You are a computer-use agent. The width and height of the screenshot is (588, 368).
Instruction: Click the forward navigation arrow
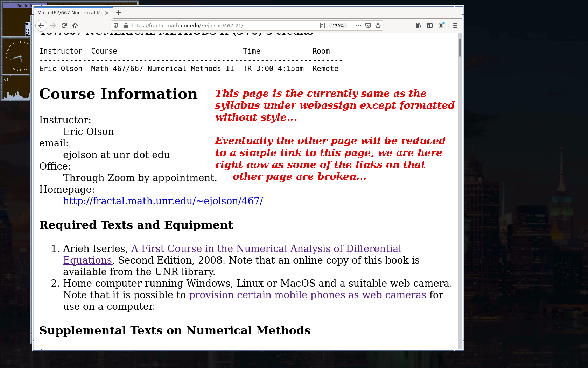coord(52,25)
